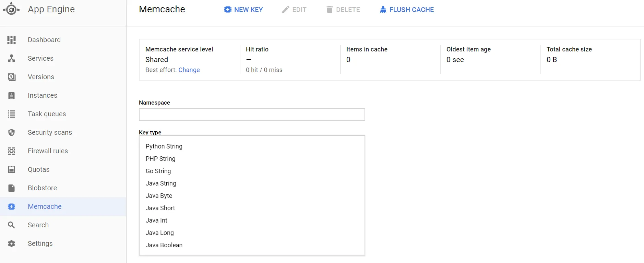Viewport: 644px width, 263px height.
Task: Select Java String key type
Action: (x=252, y=183)
